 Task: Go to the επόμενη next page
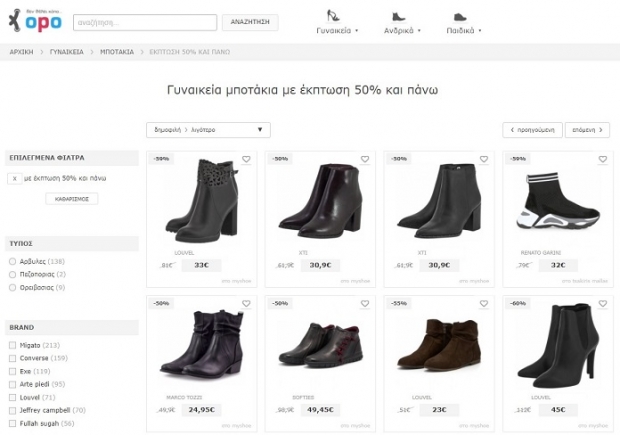[587, 130]
